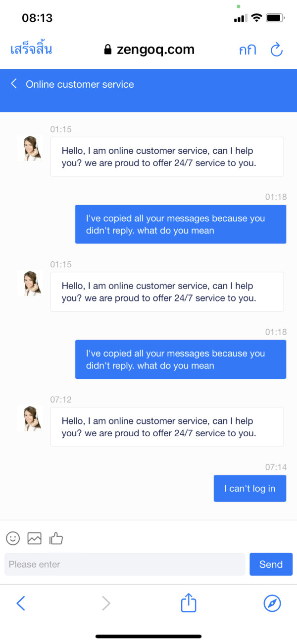This screenshot has height=644, width=297.
Task: Tap the "เสร็จสิ้น" done button
Action: pyautogui.click(x=31, y=50)
